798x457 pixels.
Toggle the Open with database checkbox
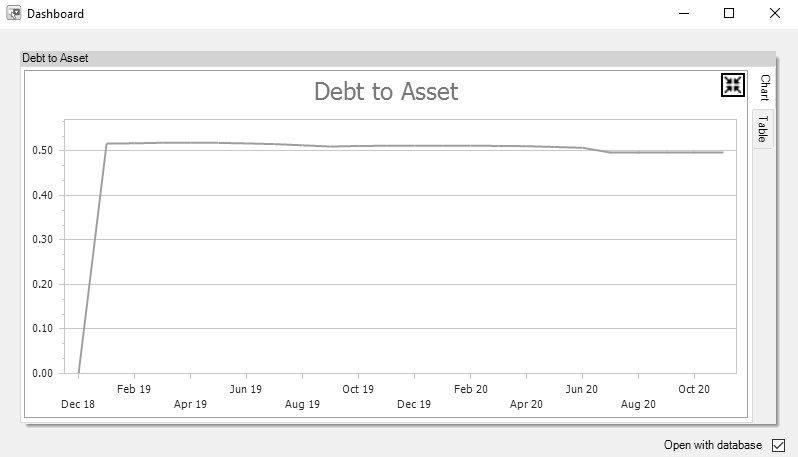coord(779,445)
